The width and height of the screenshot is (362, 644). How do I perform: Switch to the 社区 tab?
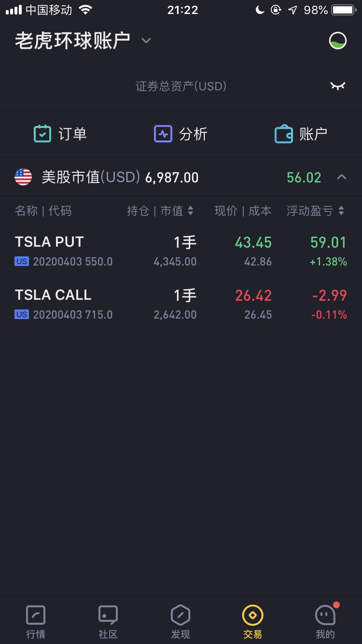(x=108, y=622)
